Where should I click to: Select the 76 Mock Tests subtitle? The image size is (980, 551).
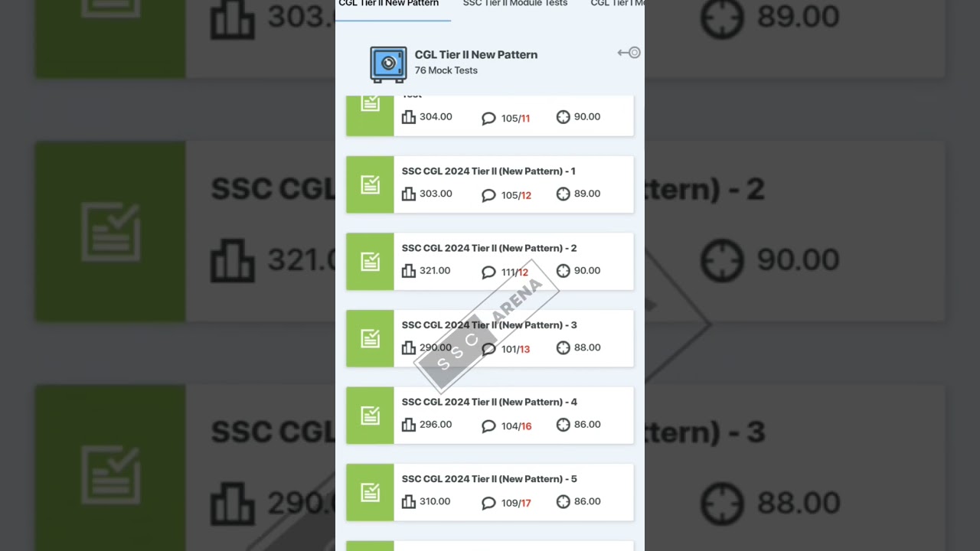coord(446,70)
